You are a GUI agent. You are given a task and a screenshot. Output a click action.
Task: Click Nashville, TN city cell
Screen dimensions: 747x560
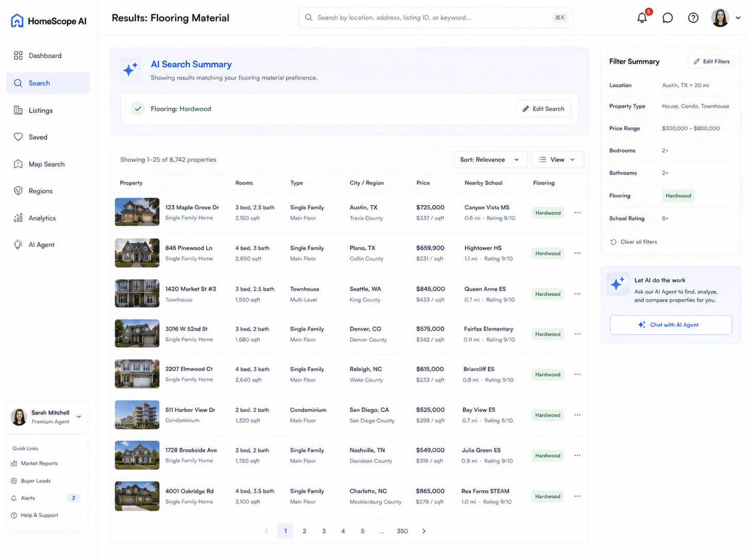click(367, 450)
